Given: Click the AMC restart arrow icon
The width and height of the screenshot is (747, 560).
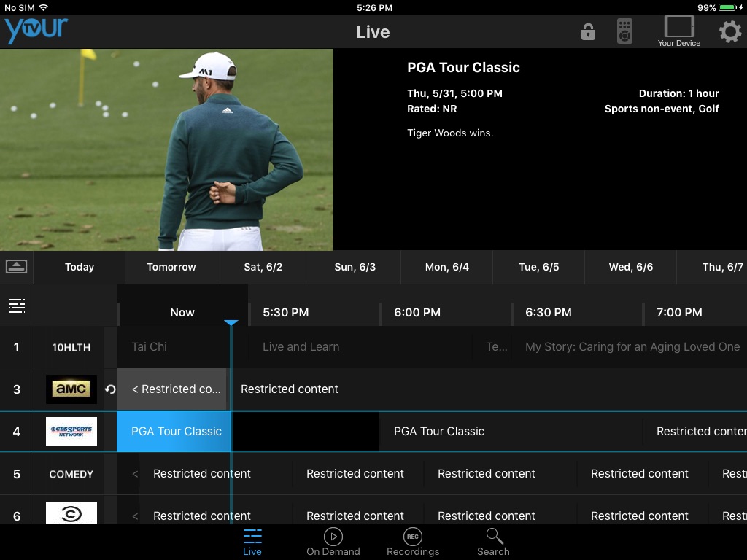Looking at the screenshot, I should [x=110, y=389].
